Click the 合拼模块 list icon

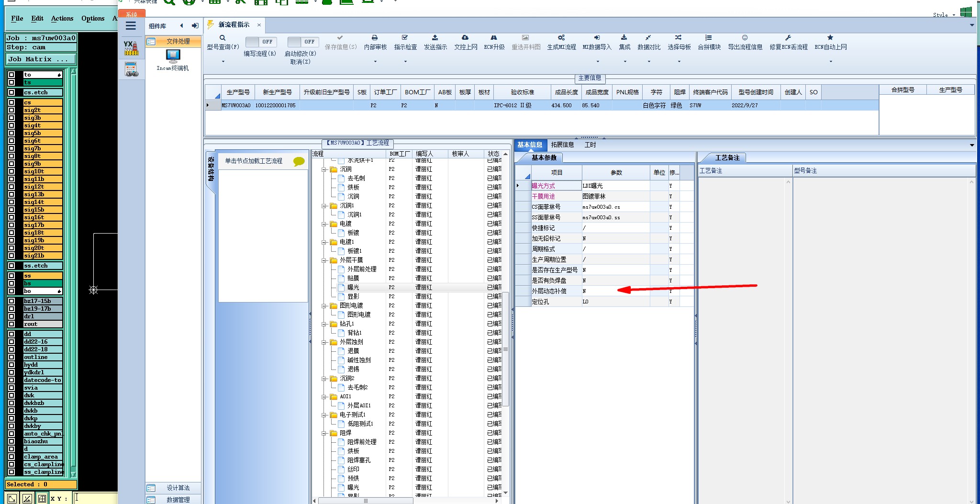[x=709, y=38]
